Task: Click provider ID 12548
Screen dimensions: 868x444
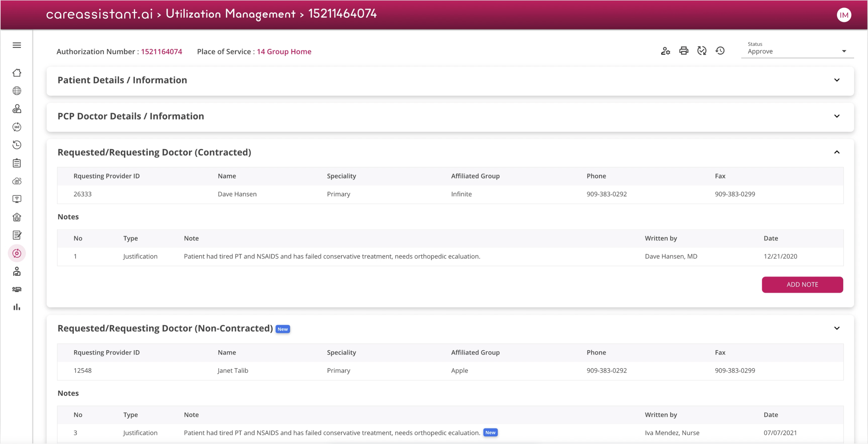Action: [83, 370]
